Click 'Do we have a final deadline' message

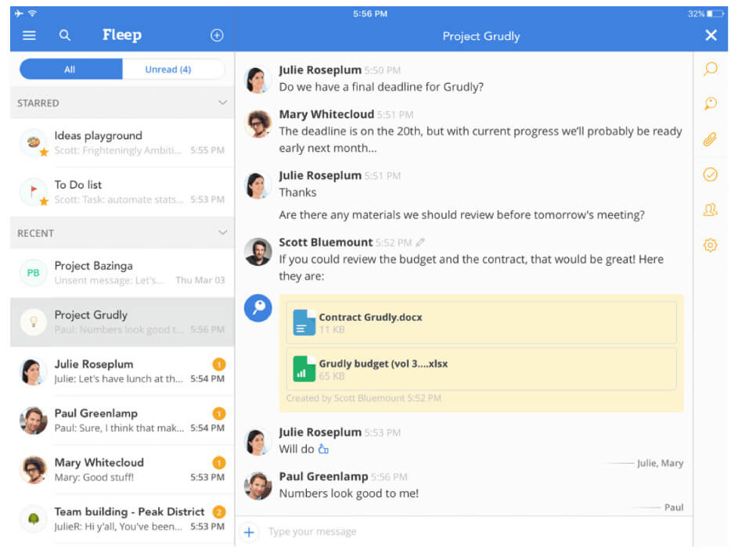click(381, 87)
